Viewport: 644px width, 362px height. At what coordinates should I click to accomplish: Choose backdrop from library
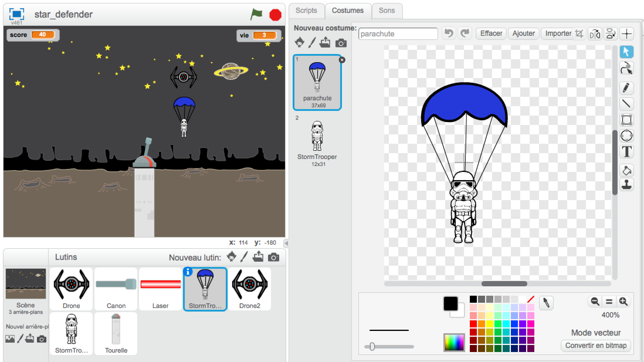click(10, 339)
